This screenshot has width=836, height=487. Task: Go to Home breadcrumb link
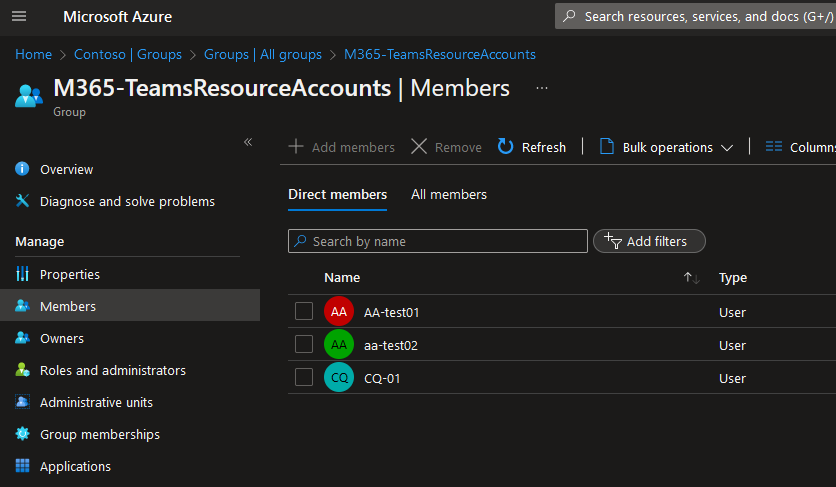(x=34, y=54)
